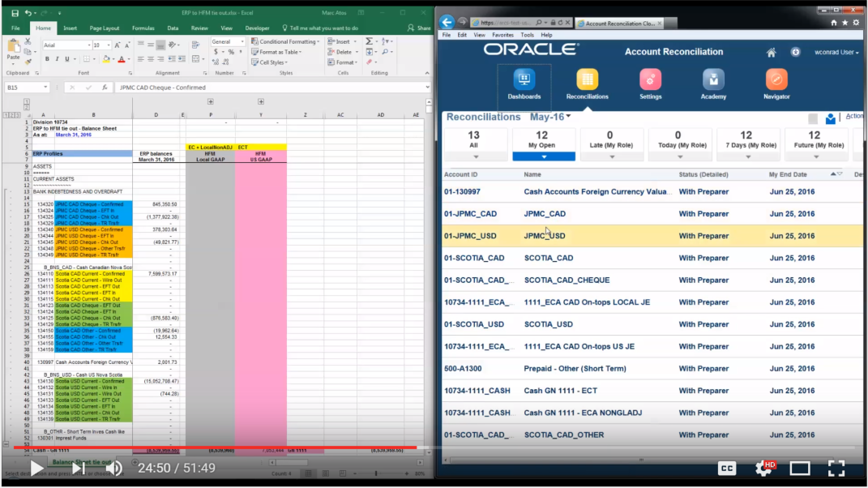Viewport: 868px width, 488px height.
Task: Toggle theater mode in video player
Action: 800,469
